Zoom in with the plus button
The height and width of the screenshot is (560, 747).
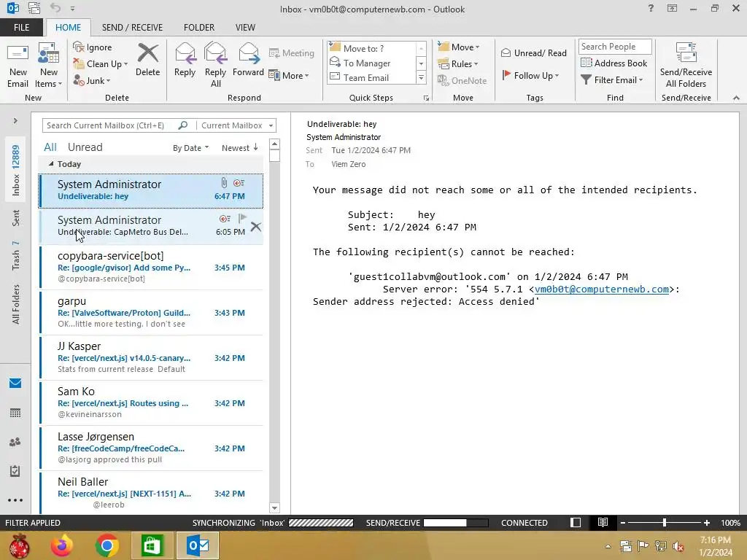707,523
